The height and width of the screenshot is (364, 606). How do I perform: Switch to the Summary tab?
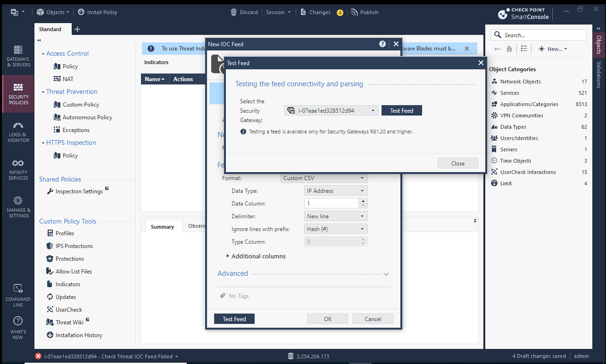pos(162,227)
